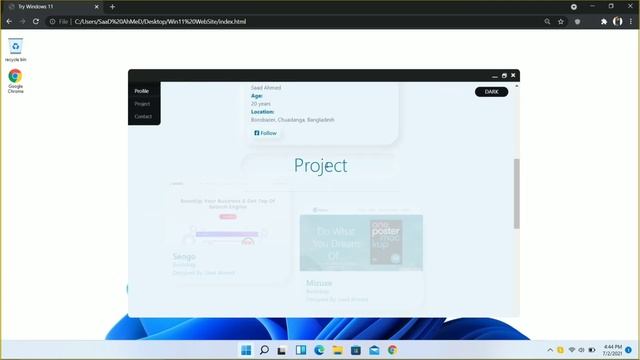Select Contact in the side menu
Image resolution: width=640 pixels, height=360 pixels.
[143, 116]
